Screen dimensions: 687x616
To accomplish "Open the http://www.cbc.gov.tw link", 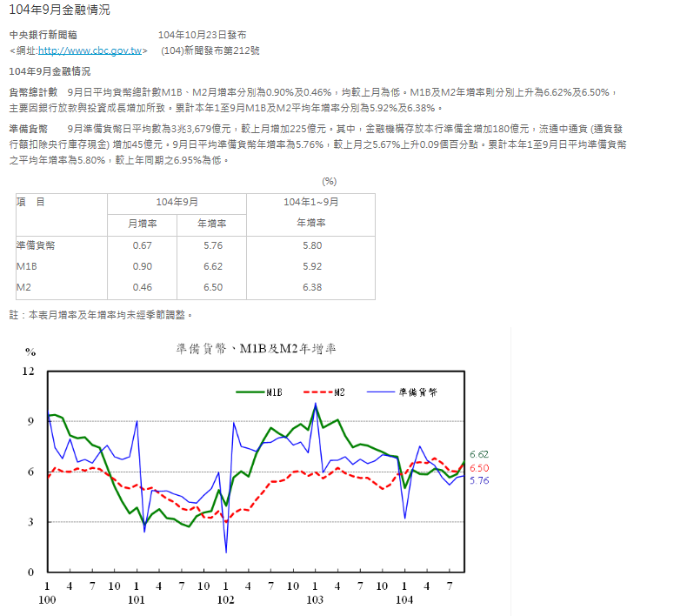I will point(90,50).
